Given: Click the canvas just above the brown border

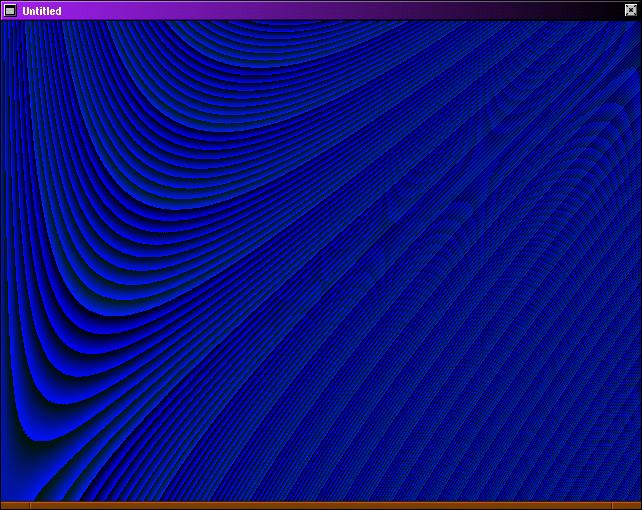Looking at the screenshot, I should (x=320, y=496).
